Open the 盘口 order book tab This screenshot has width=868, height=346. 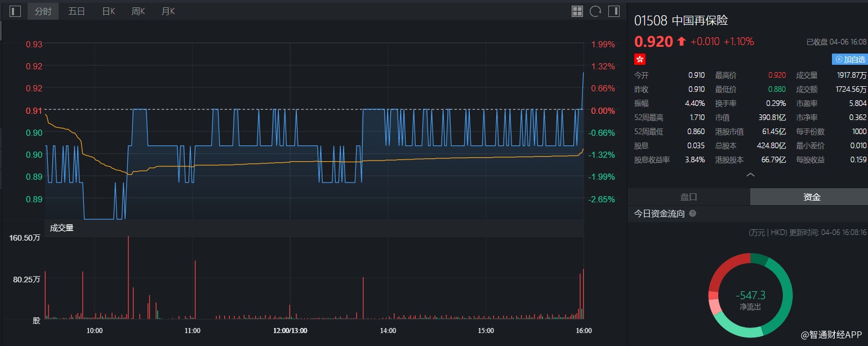click(688, 197)
